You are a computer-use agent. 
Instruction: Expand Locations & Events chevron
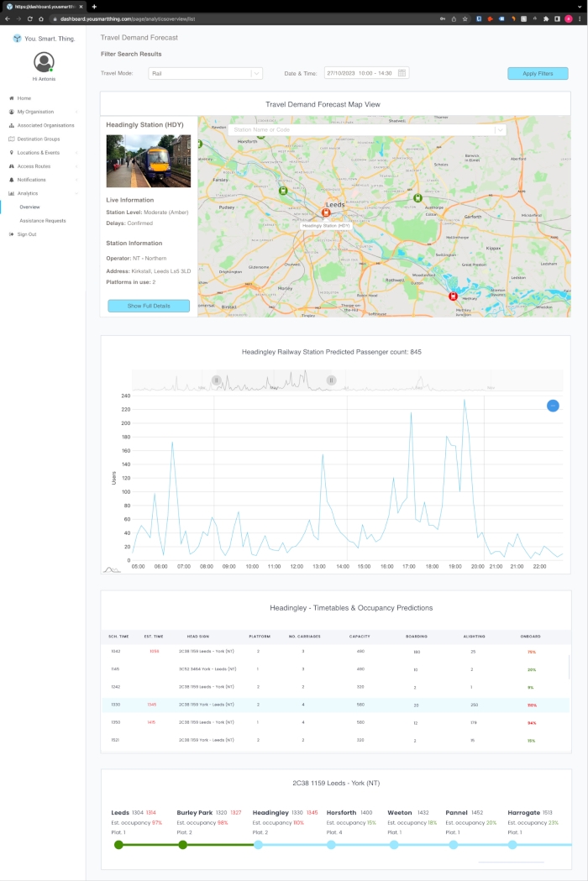click(76, 153)
